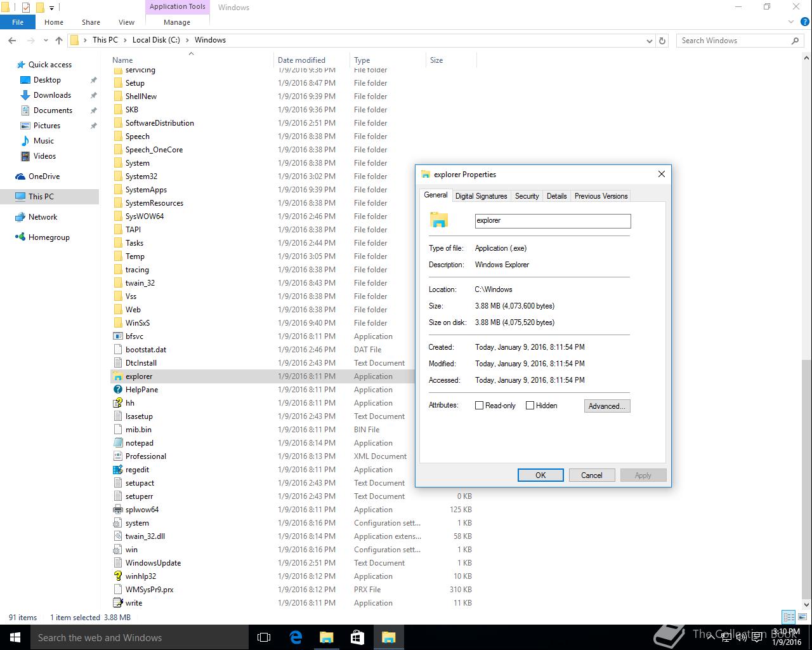Select the WinSxS folder
The height and width of the screenshot is (650, 812).
(137, 323)
